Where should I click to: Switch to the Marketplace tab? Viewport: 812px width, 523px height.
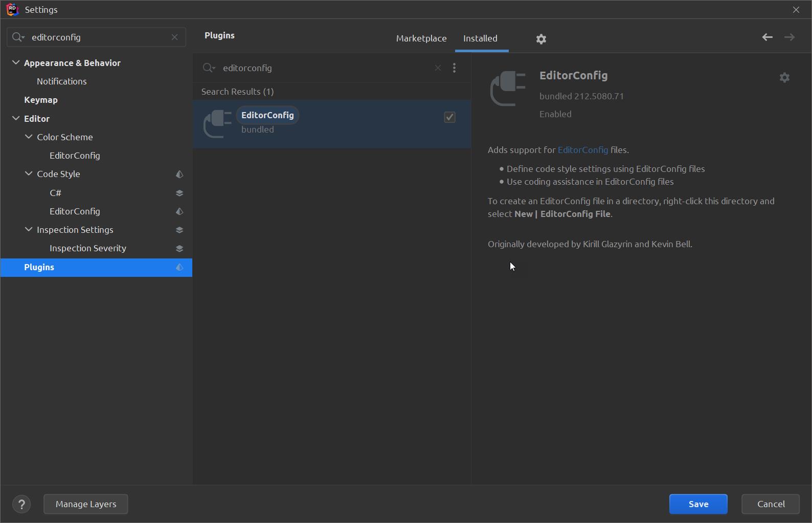click(421, 38)
